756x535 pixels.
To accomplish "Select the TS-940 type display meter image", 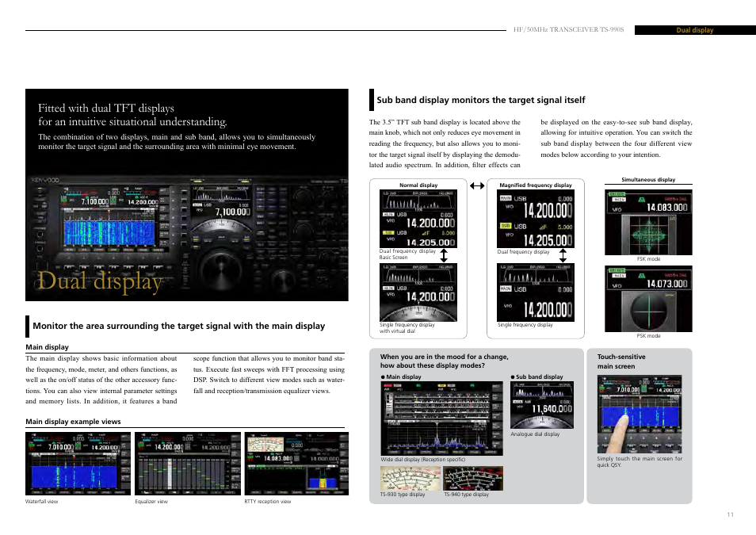I will [x=473, y=478].
